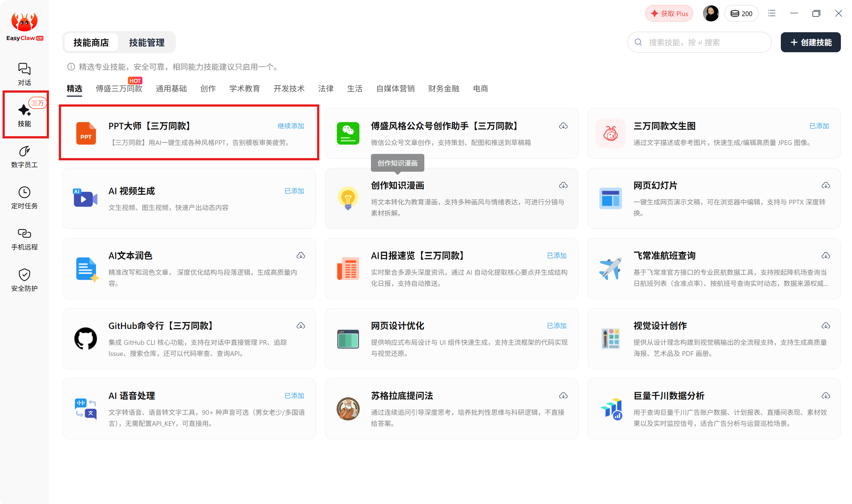Select the 通用基础 category tab
This screenshot has height=504, width=852.
tap(171, 89)
